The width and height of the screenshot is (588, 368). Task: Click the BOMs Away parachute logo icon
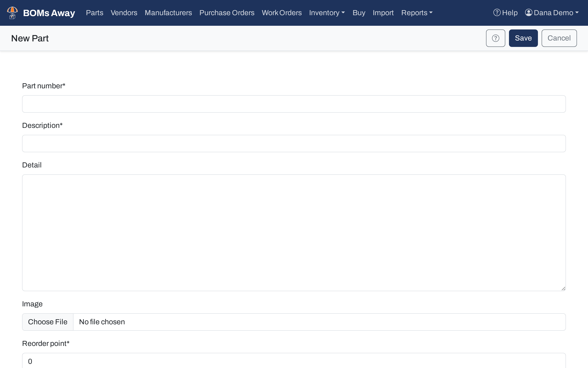(12, 13)
